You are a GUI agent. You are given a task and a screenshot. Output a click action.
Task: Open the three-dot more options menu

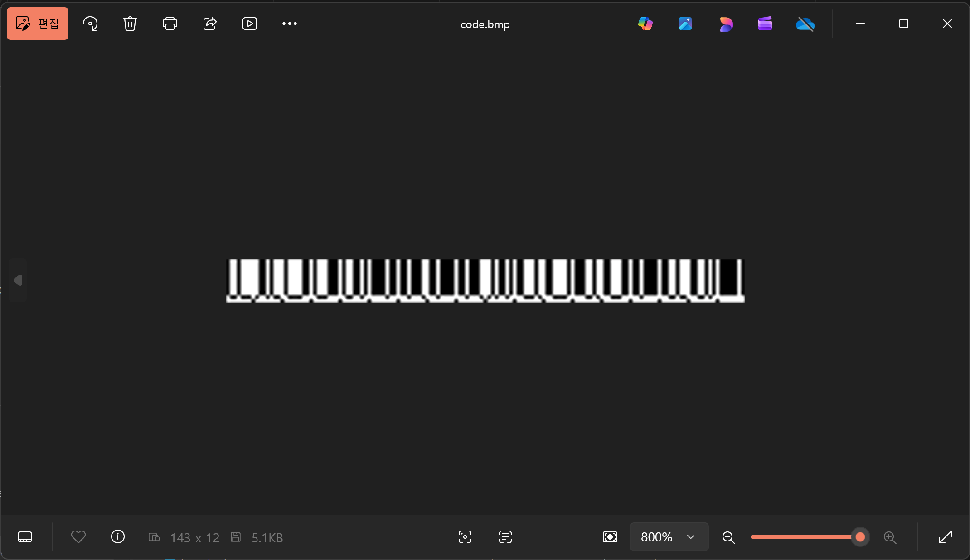coord(290,24)
